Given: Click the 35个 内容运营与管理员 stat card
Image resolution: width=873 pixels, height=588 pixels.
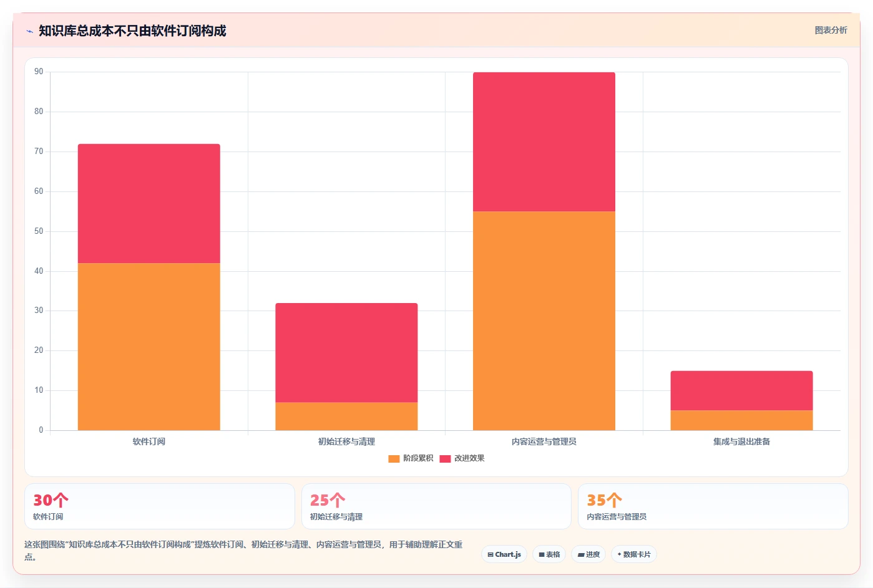Looking at the screenshot, I should click(713, 506).
